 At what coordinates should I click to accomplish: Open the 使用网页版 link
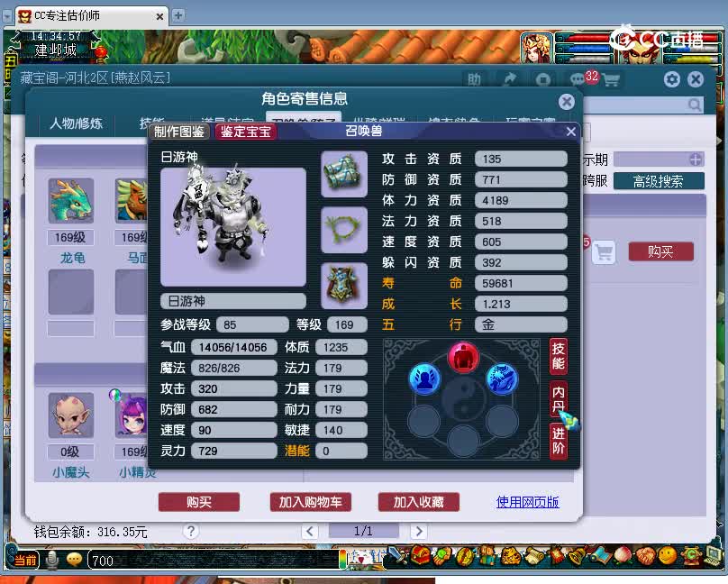point(527,502)
